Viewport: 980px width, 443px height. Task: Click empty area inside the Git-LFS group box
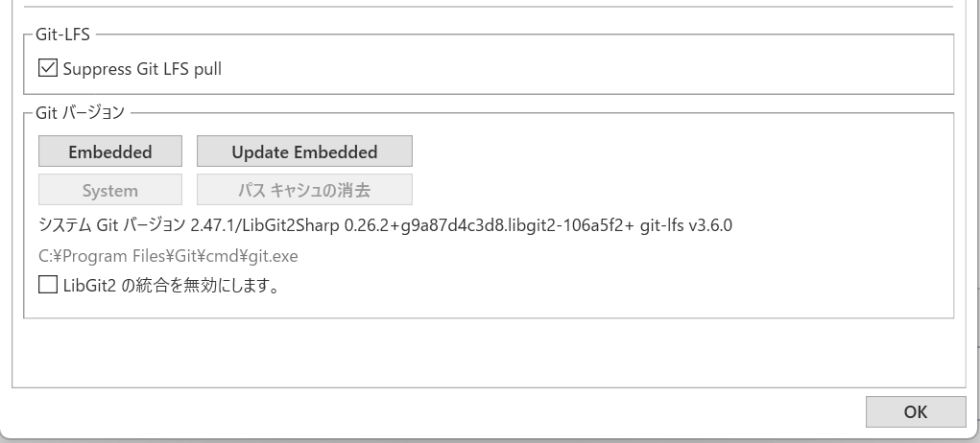576,69
